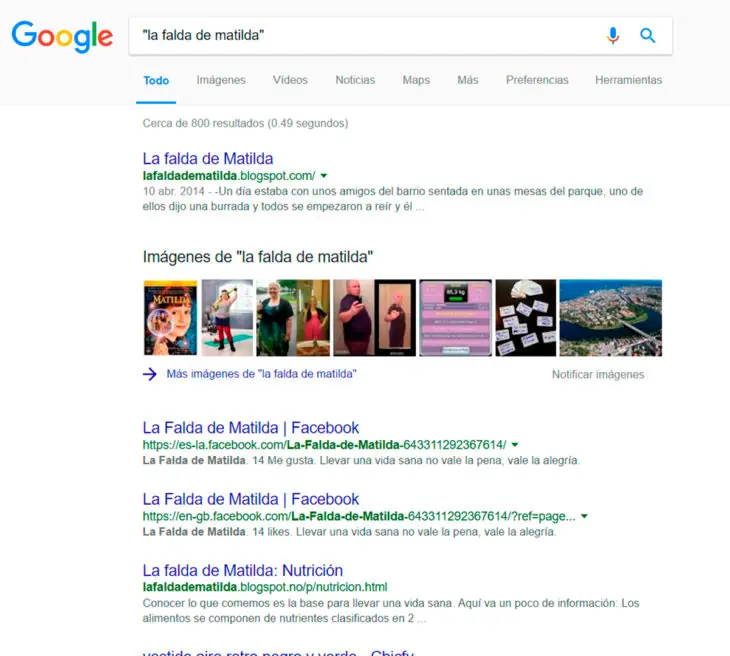Click the arrow beside Más imágenes link

[x=150, y=374]
